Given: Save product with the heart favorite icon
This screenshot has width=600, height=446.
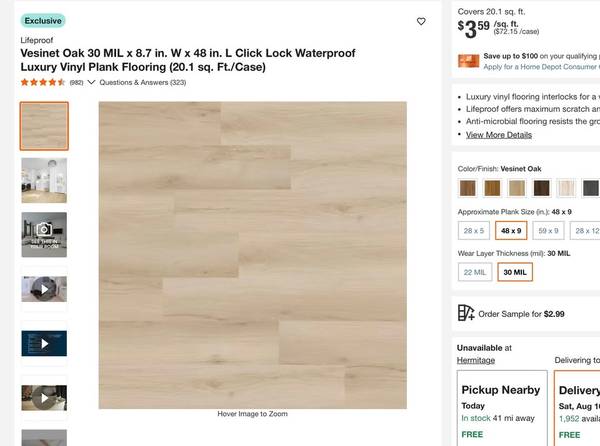Looking at the screenshot, I should coord(421,21).
